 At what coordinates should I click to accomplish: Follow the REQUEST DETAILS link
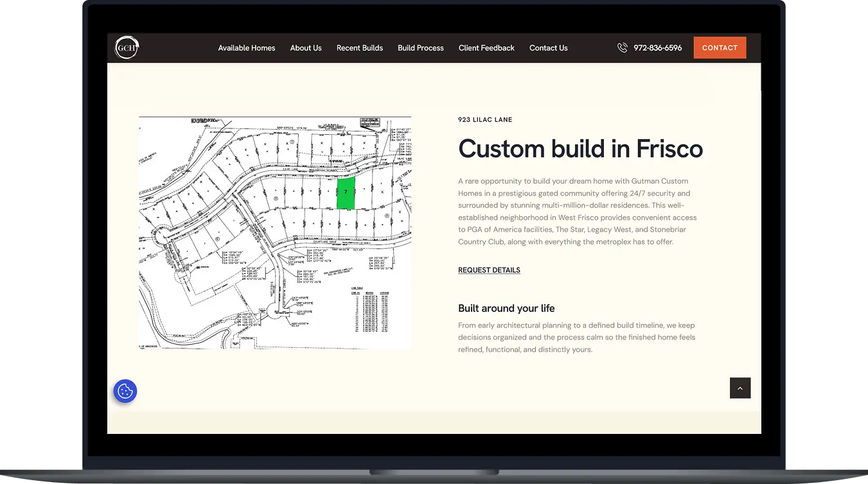click(x=489, y=270)
